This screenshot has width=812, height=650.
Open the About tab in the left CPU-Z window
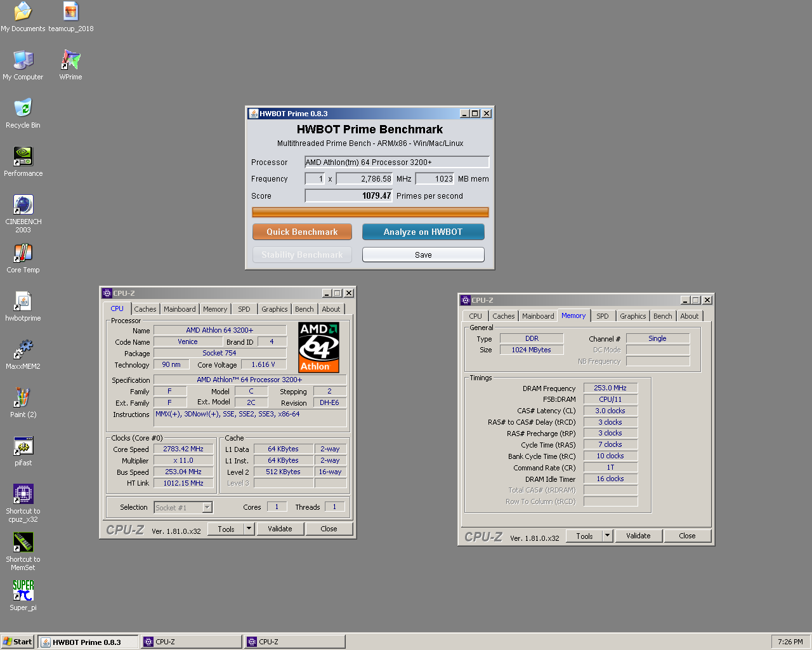[x=331, y=309]
